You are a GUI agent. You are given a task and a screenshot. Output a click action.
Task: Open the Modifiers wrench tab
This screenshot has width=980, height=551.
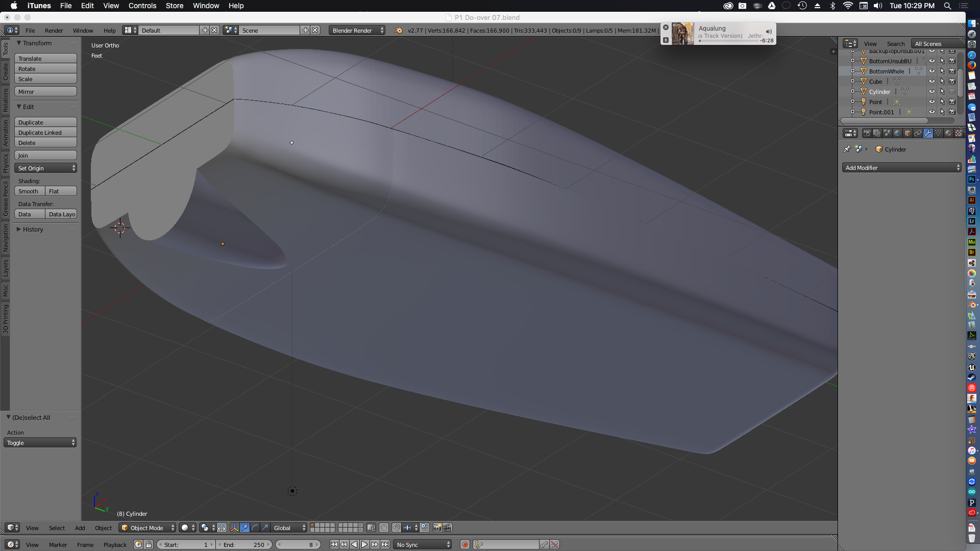tap(928, 133)
